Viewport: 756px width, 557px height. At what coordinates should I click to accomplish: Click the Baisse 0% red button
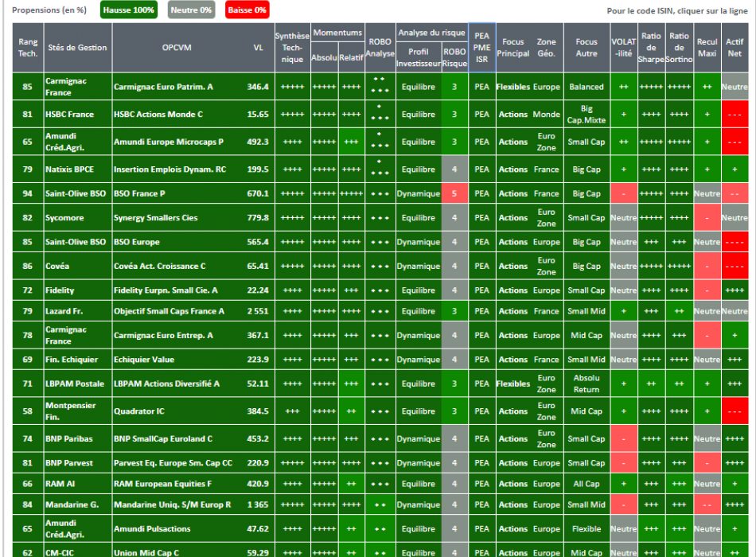[x=247, y=10]
